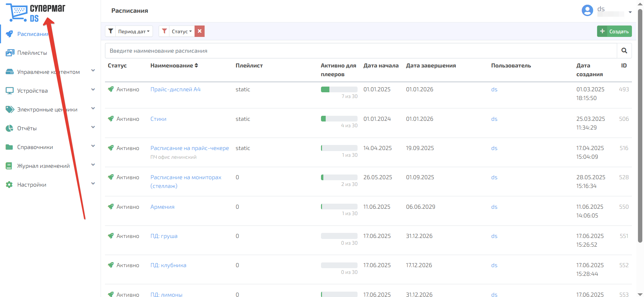Screen dimensions: 644x297
Task: Click the active status icon for Стики
Action: pos(111,118)
